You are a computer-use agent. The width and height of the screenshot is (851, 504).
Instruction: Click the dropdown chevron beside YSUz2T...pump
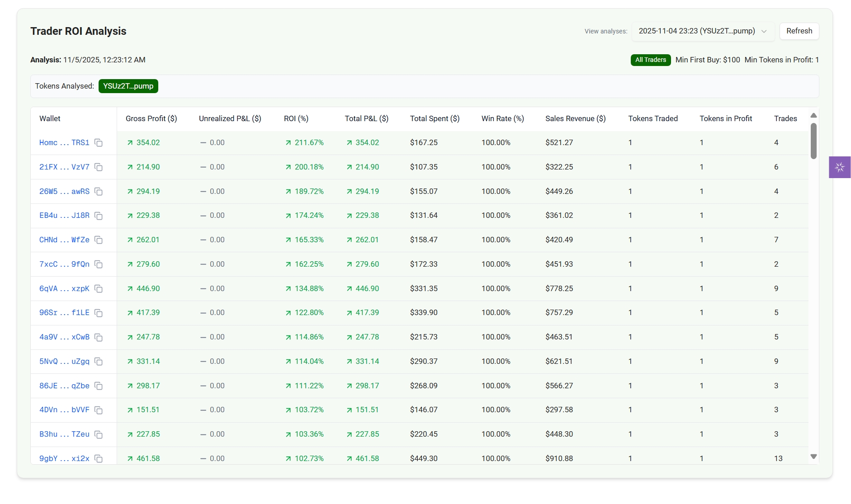click(x=764, y=31)
